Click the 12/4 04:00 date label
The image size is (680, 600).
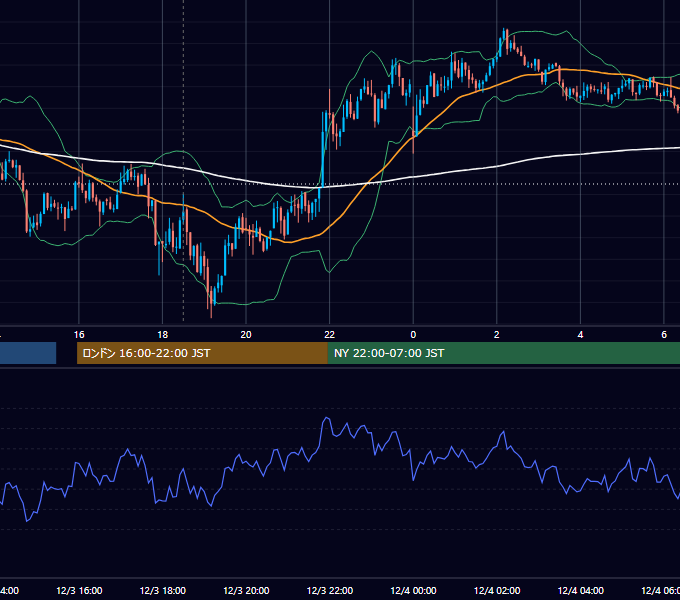pyautogui.click(x=581, y=590)
